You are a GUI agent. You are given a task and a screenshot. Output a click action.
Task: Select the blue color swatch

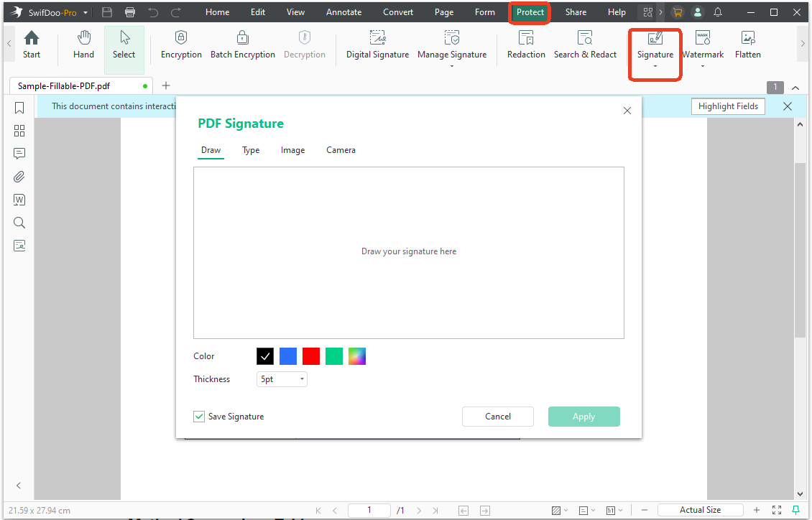288,356
